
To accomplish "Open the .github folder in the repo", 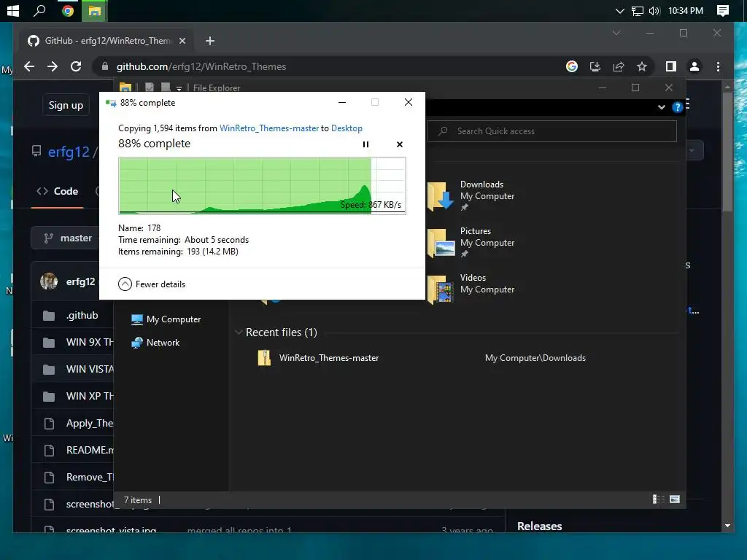I will click(x=82, y=315).
